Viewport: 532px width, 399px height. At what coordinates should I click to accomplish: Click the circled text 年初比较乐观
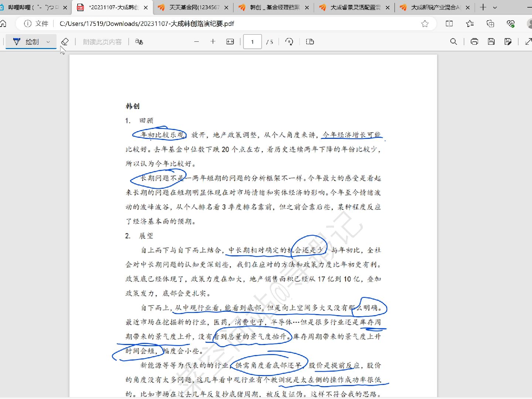click(163, 135)
